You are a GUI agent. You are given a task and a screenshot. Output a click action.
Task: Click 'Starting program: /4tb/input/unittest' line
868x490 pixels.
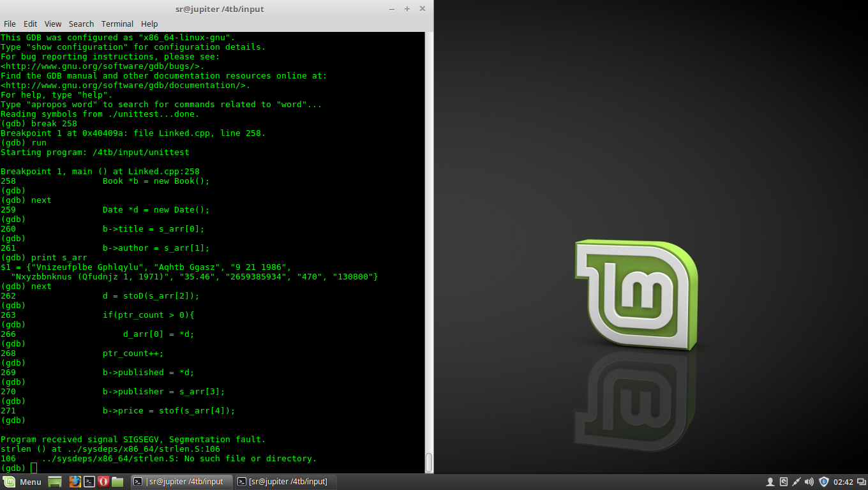[94, 152]
